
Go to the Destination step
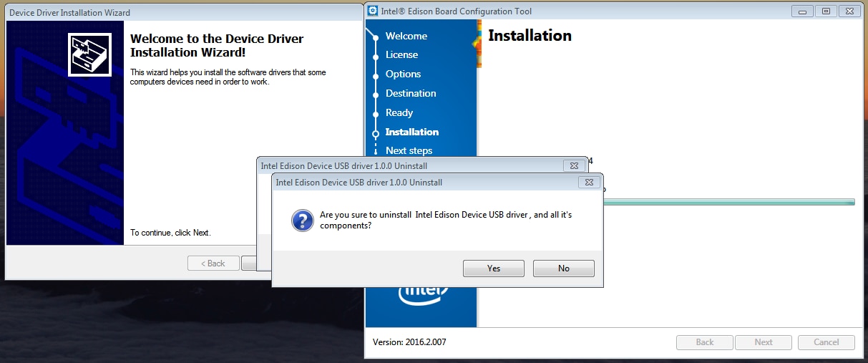[x=411, y=93]
